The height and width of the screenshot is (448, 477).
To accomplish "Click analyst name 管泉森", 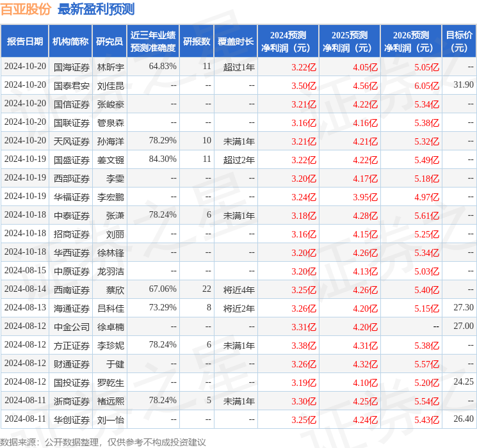I will tap(110, 123).
